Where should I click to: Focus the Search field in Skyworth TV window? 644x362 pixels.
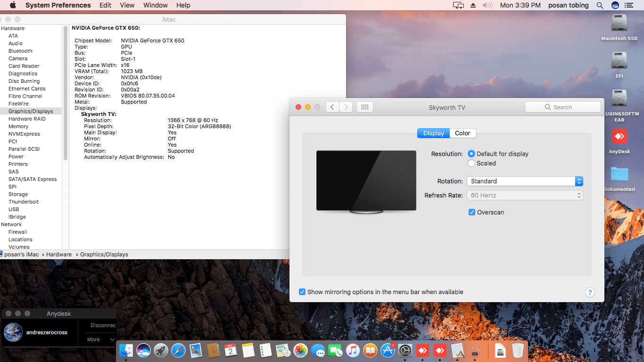563,107
